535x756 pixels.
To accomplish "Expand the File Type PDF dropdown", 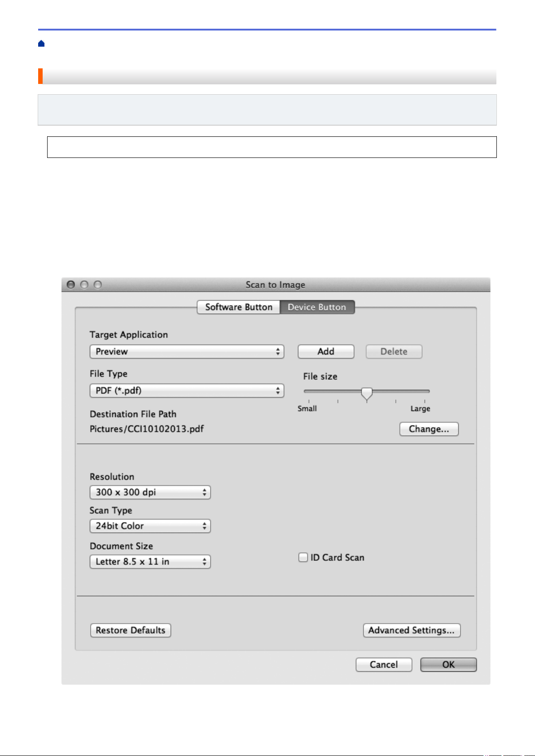I will click(x=187, y=390).
